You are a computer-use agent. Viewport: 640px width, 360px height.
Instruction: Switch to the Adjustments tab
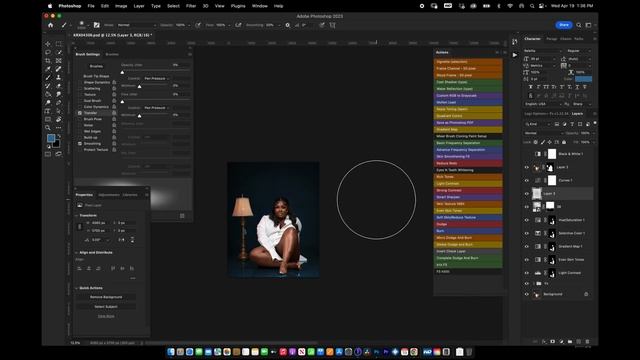[x=109, y=195]
